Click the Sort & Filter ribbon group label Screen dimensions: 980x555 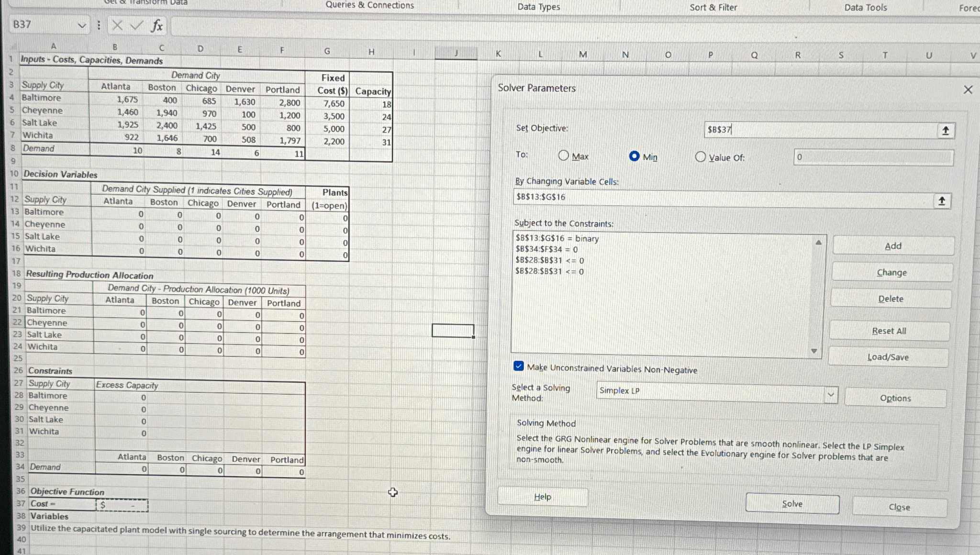(713, 7)
